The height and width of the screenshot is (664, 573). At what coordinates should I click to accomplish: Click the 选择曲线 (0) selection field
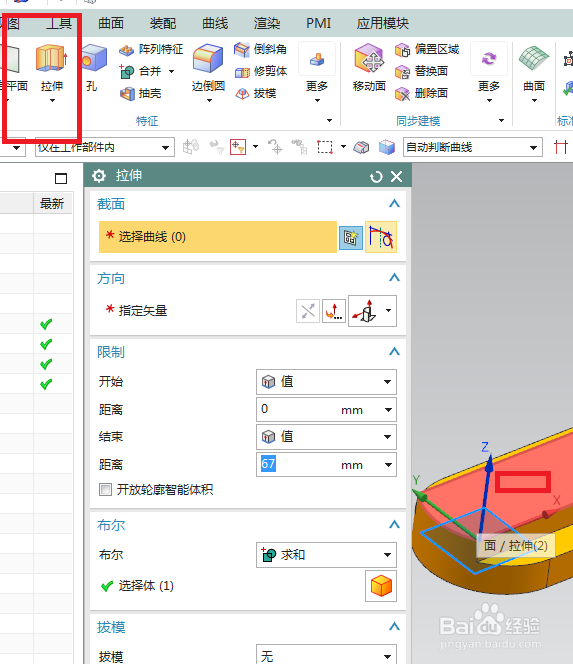coord(218,237)
